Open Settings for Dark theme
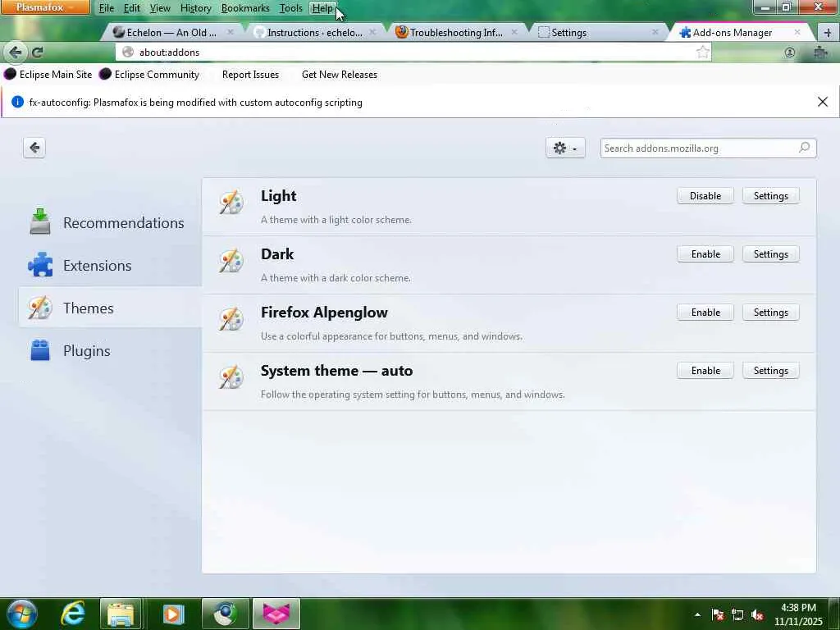The image size is (840, 630). [770, 254]
